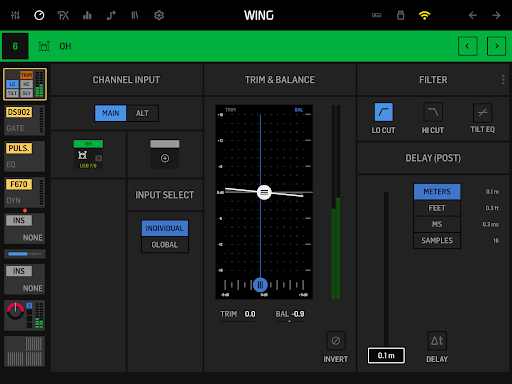Screen dimensions: 512x384
Task: Click the OH channel name
Action: click(x=65, y=46)
